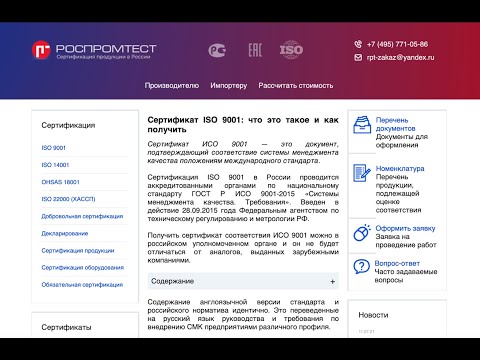
Task: Open the Обязательная сертификация link
Action: [82, 285]
